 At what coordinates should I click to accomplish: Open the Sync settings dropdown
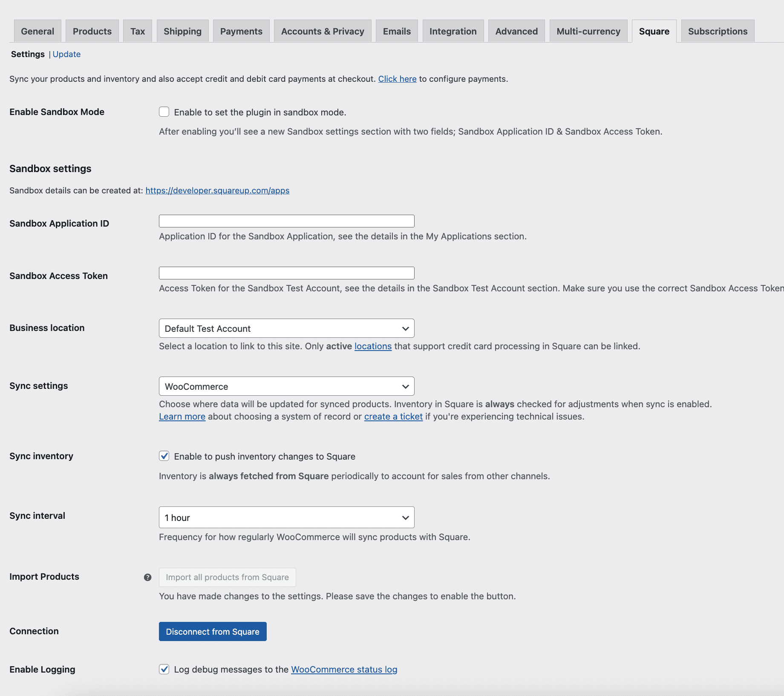click(286, 386)
